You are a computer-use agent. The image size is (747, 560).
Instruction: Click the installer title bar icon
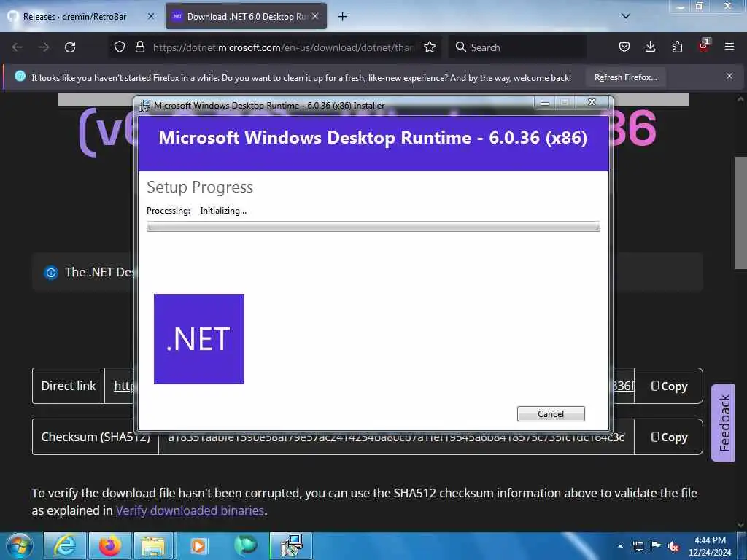point(144,106)
